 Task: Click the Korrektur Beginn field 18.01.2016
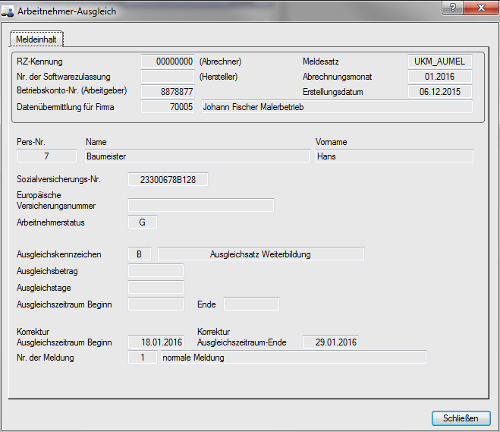tap(156, 342)
